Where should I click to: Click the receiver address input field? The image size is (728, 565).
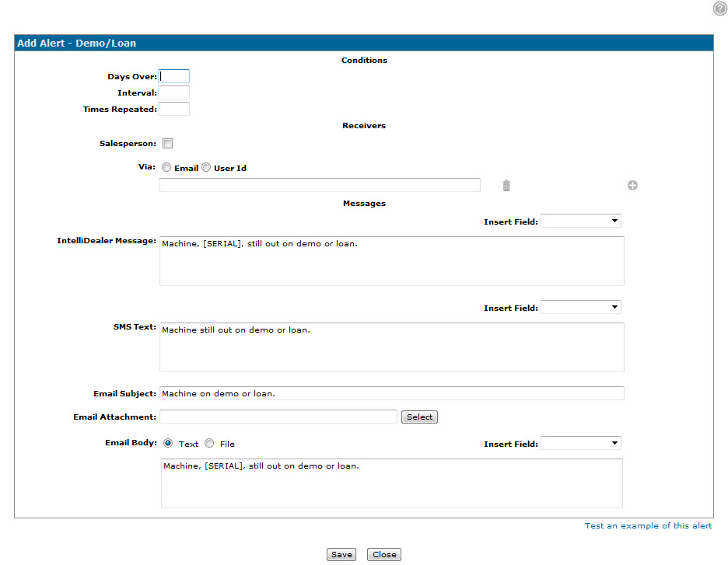(320, 185)
